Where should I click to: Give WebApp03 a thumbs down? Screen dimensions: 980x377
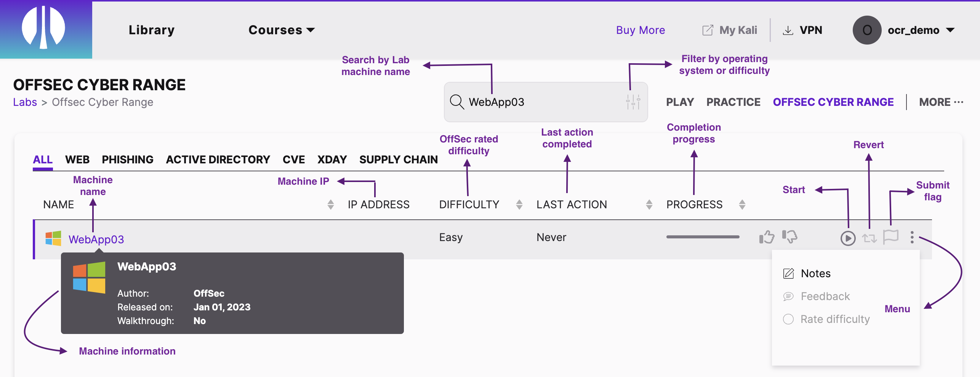click(790, 236)
